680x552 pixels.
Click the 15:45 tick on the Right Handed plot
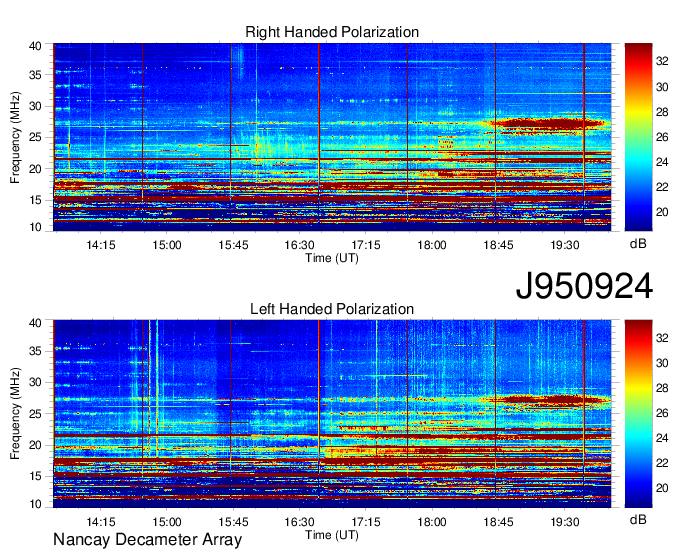233,245
